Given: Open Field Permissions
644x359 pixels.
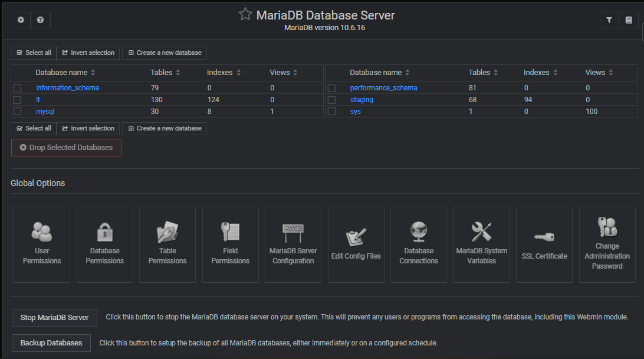Looking at the screenshot, I should tap(230, 244).
